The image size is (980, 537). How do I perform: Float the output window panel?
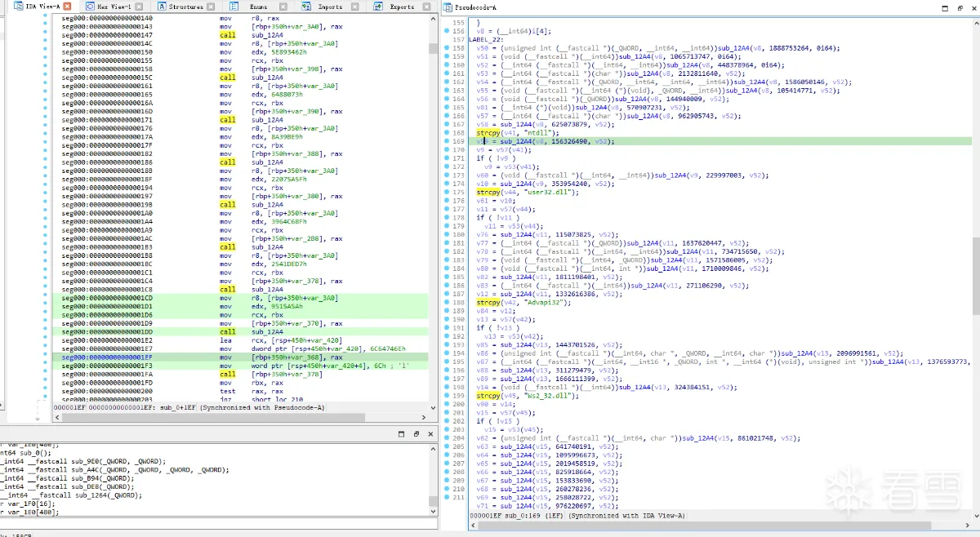(416, 433)
